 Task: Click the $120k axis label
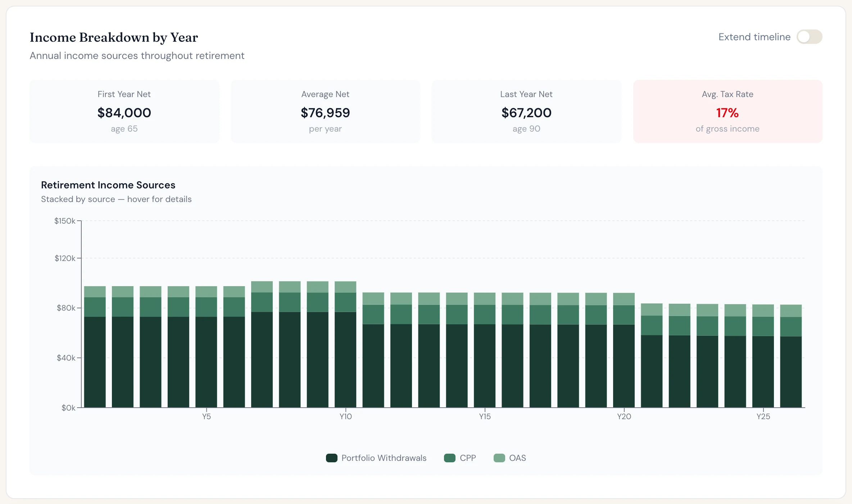pos(65,258)
